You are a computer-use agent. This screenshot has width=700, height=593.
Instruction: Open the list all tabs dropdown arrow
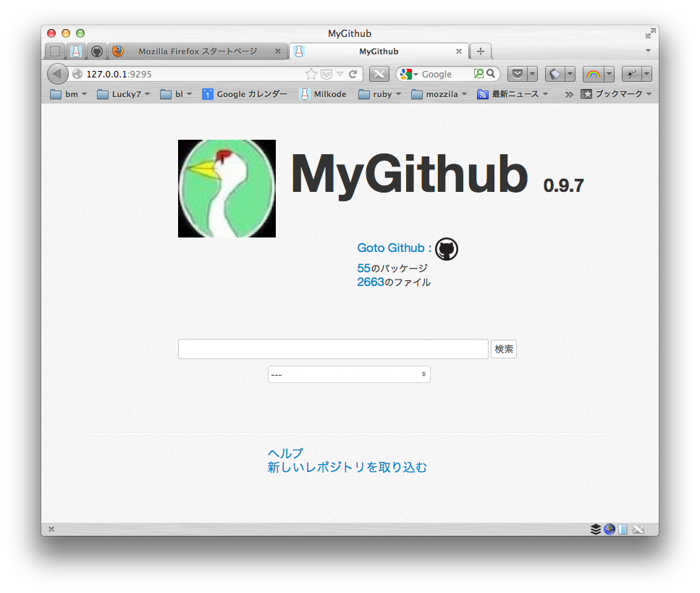[x=648, y=51]
